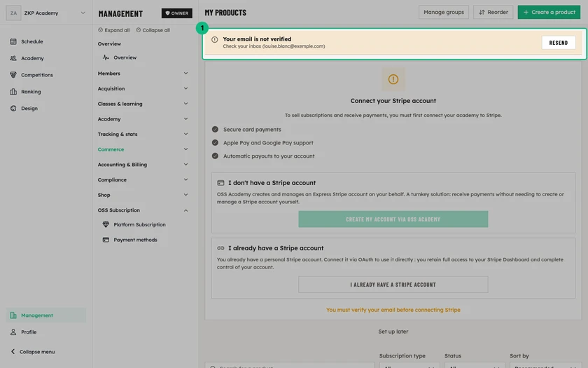
Task: Click Collapse all link
Action: point(153,30)
